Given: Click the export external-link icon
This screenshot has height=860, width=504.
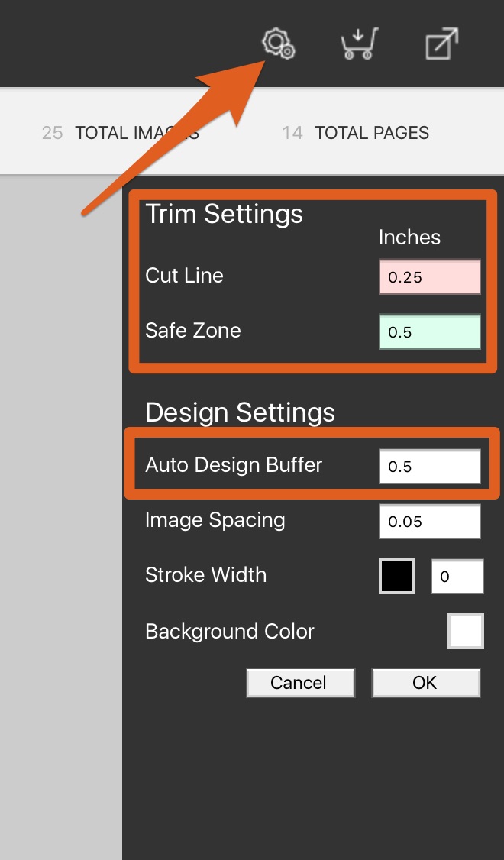Looking at the screenshot, I should [442, 44].
